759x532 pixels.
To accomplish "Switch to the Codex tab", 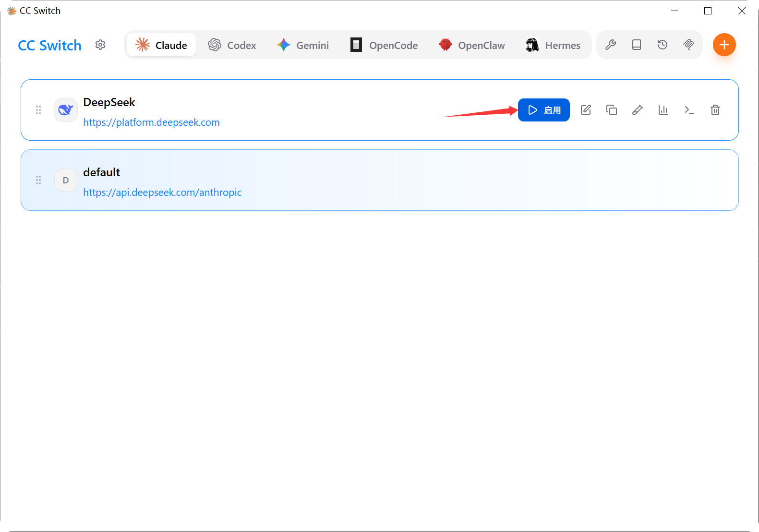I will 232,45.
